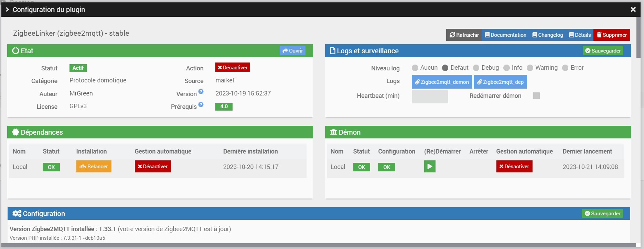Image resolution: width=644 pixels, height=249 pixels.
Task: Click the market source value
Action: click(x=225, y=80)
